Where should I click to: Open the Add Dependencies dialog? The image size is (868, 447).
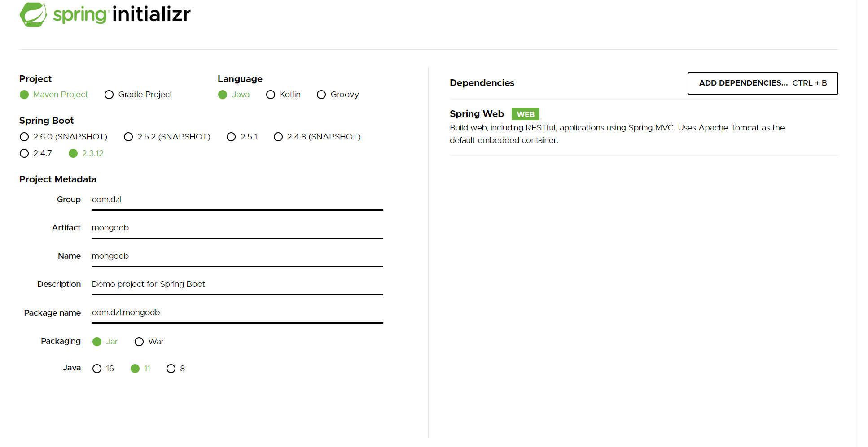pos(763,83)
